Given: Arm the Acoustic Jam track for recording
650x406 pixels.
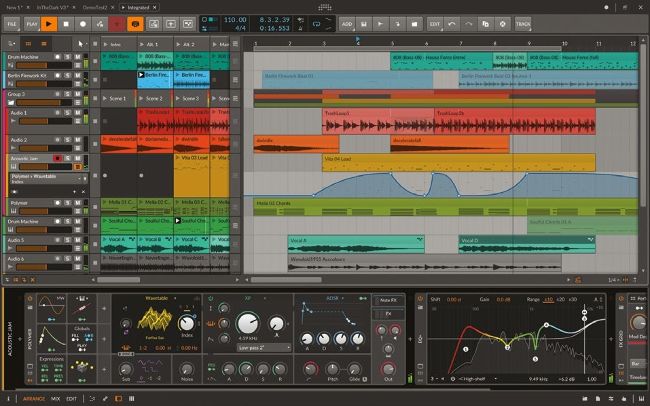Looking at the screenshot, I should (58, 158).
